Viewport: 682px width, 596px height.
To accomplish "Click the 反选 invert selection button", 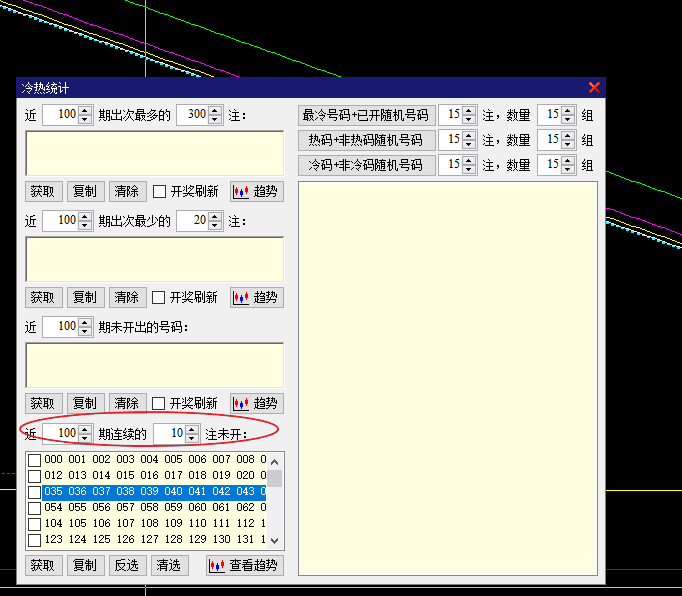I will (126, 565).
